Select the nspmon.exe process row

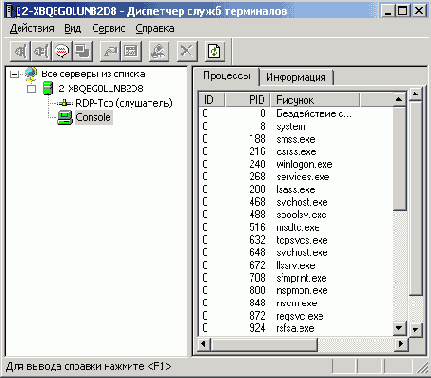click(x=296, y=290)
